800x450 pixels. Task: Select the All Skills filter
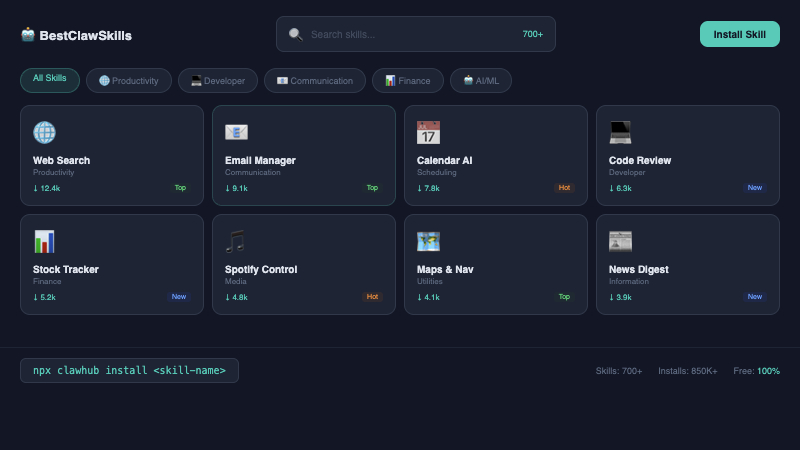[x=50, y=80]
